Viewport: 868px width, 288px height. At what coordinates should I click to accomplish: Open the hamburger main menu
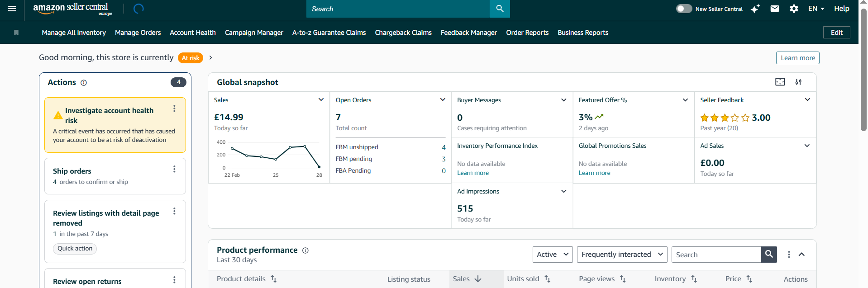pos(12,9)
